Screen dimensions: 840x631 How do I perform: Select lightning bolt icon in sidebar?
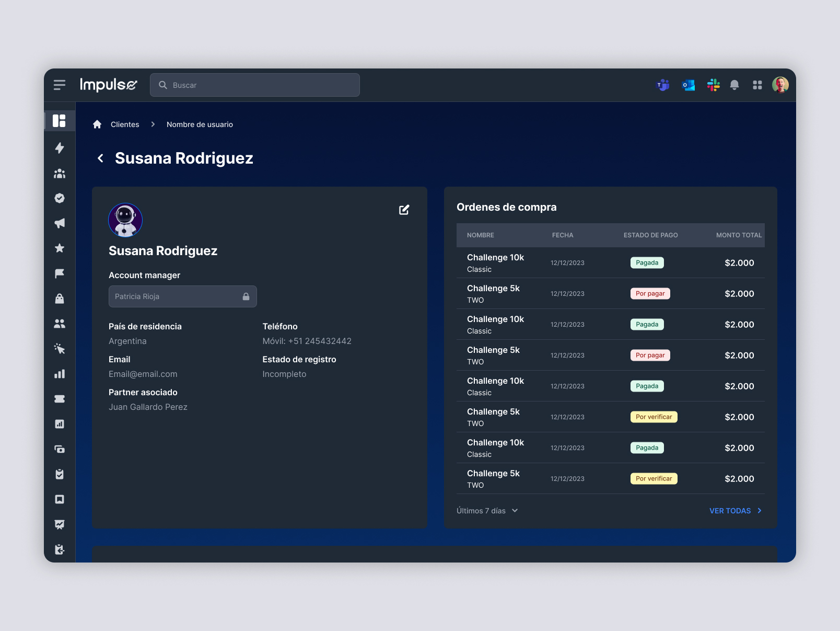coord(60,148)
